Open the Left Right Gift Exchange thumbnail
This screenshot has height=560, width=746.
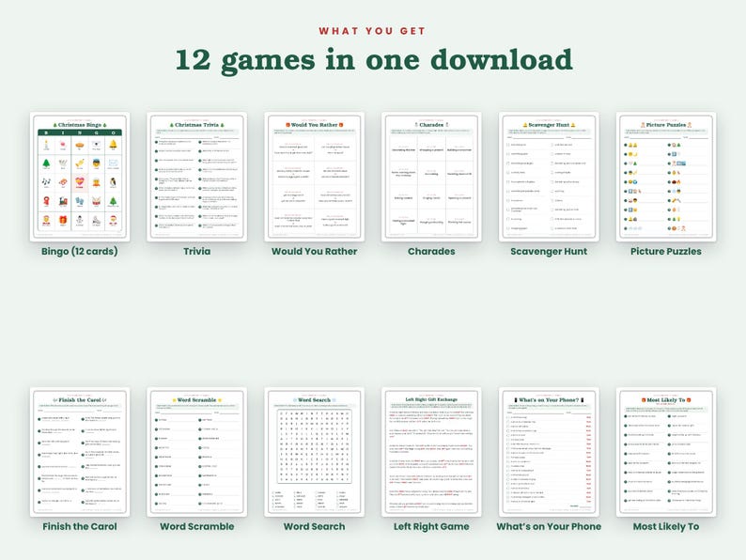pos(431,452)
